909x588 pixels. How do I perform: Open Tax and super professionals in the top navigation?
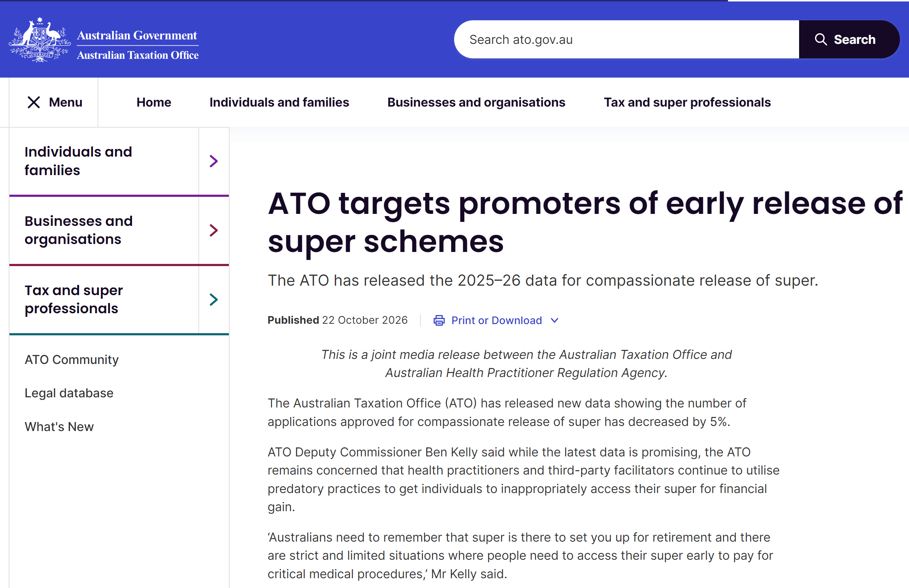click(687, 102)
